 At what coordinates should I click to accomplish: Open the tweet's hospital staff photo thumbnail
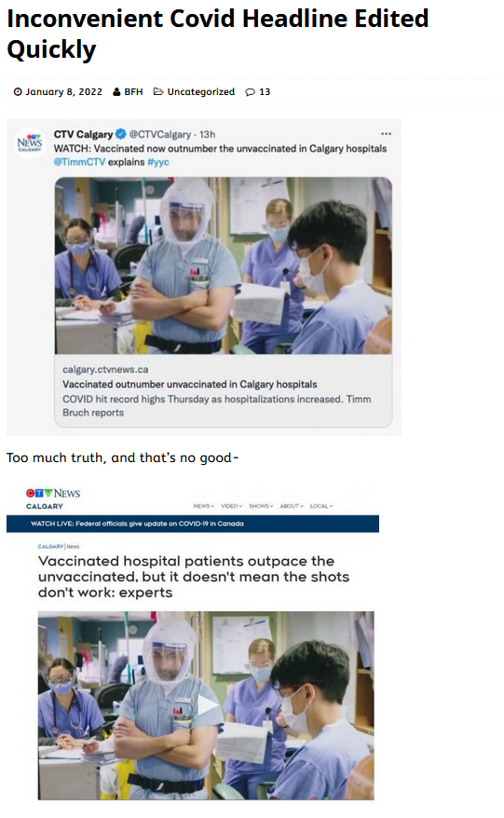coord(224,266)
